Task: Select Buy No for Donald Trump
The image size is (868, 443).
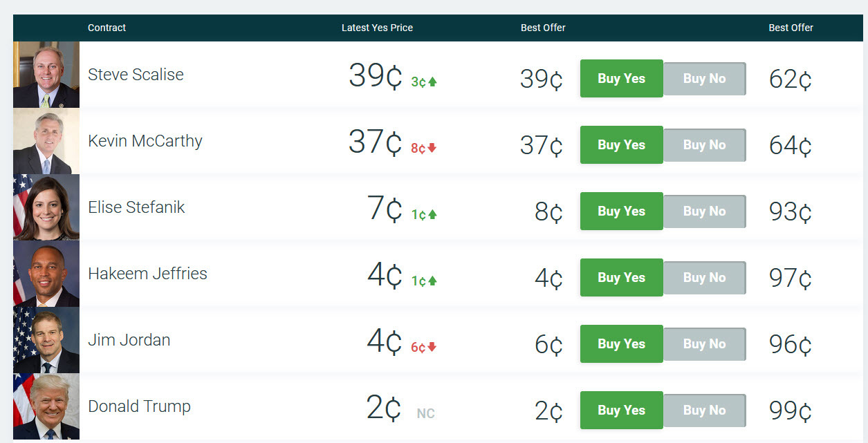Action: (x=704, y=410)
